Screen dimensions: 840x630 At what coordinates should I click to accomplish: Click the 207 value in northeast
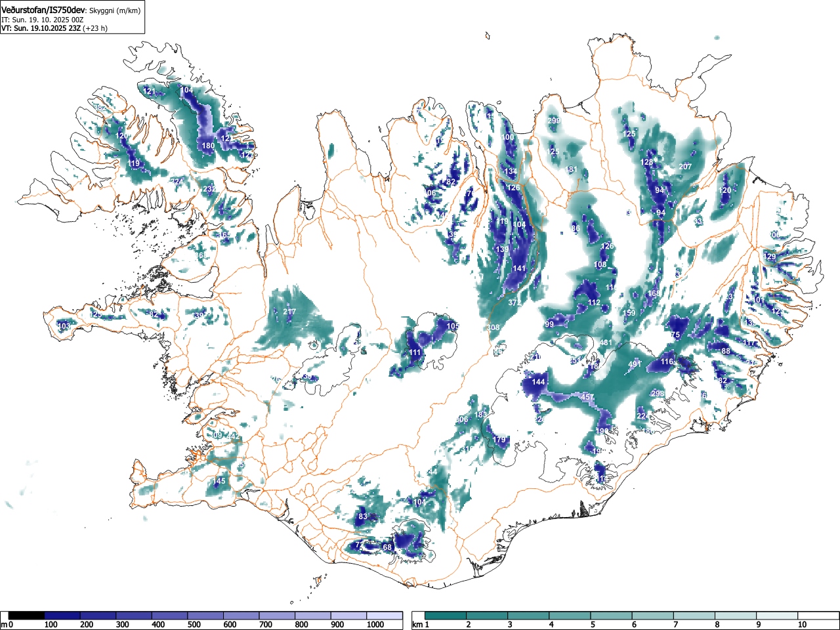(685, 167)
